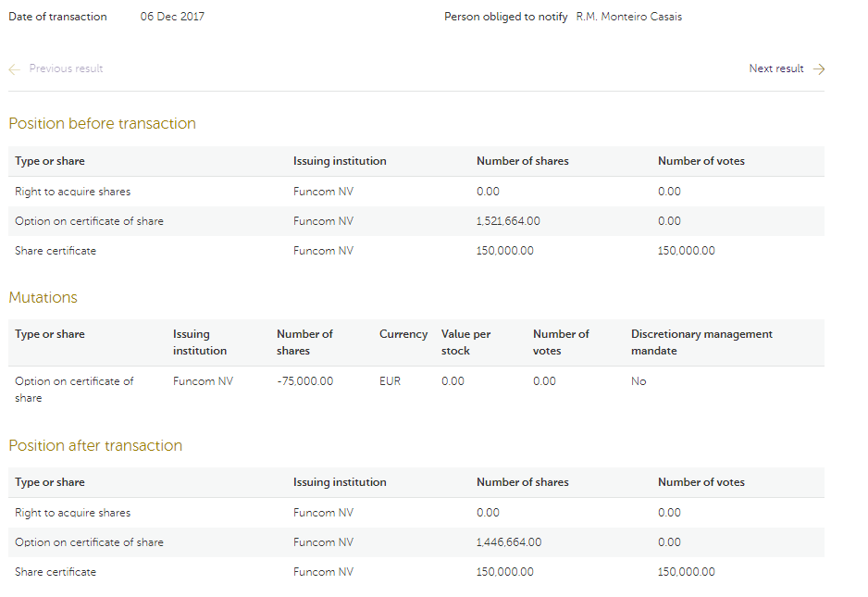Click Funcom NV in the Mutations row

[203, 381]
